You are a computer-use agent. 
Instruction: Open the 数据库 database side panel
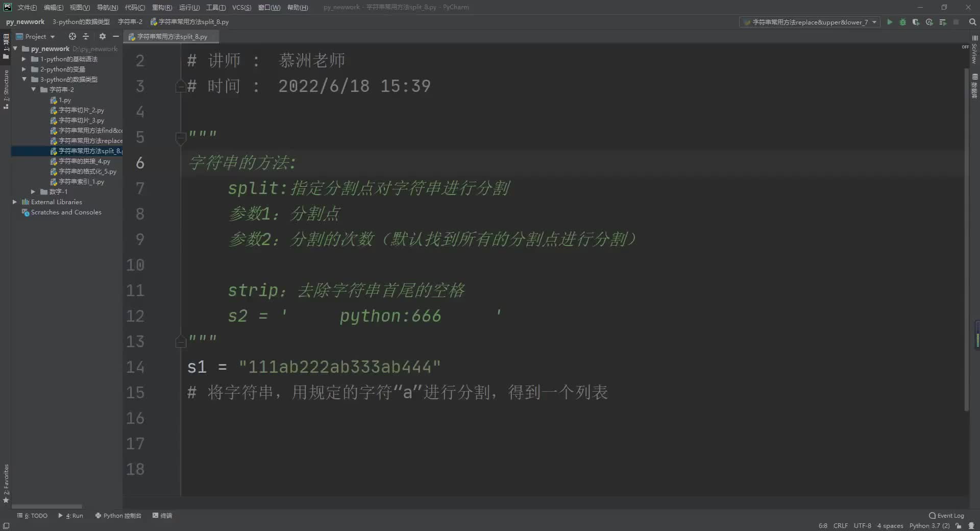[974, 86]
